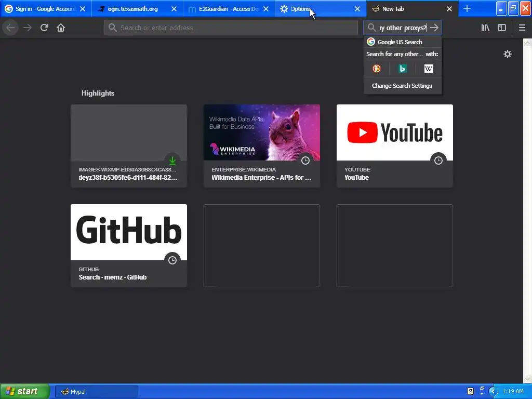This screenshot has width=532, height=399.
Task: Click the forward navigation arrow
Action: [x=28, y=28]
